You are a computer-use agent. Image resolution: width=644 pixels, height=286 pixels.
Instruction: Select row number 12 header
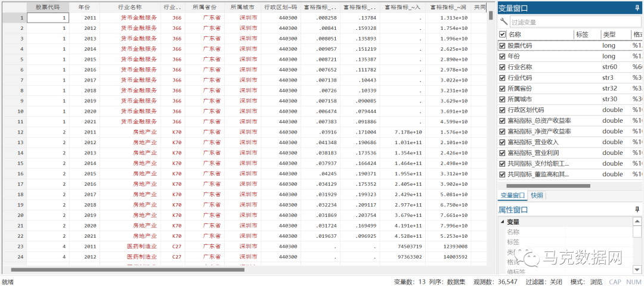coord(14,132)
